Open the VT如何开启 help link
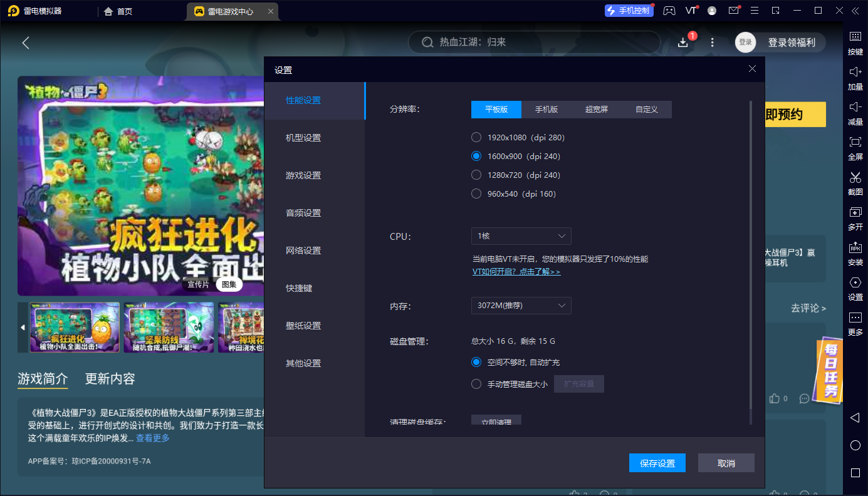This screenshot has width=868, height=496. tap(516, 272)
